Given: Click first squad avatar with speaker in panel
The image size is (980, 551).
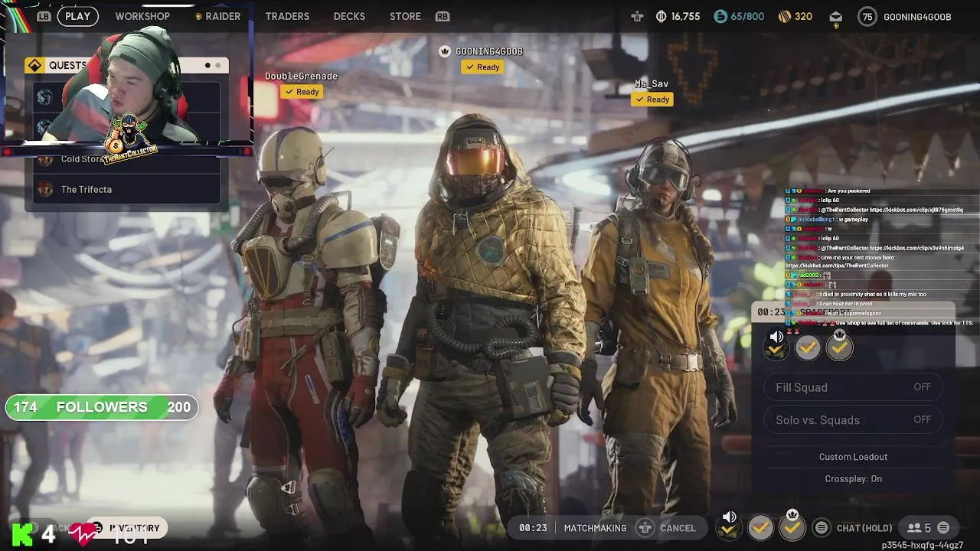Looking at the screenshot, I should point(776,348).
